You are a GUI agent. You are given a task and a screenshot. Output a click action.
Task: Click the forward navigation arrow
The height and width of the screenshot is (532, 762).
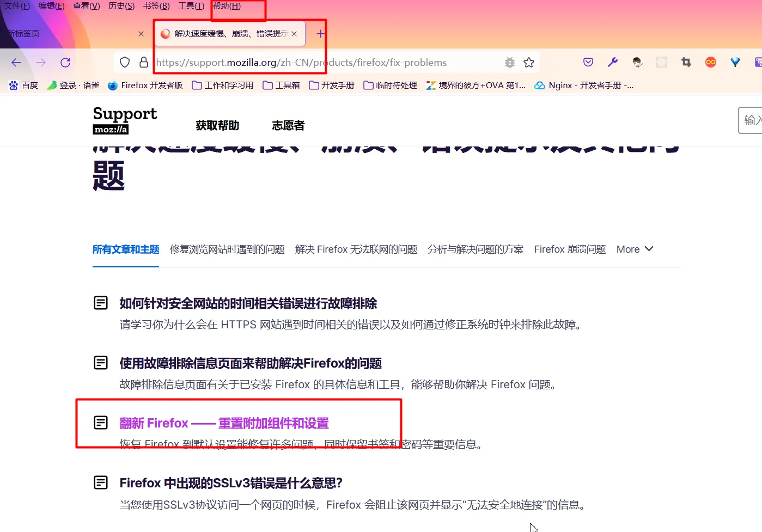click(x=41, y=63)
